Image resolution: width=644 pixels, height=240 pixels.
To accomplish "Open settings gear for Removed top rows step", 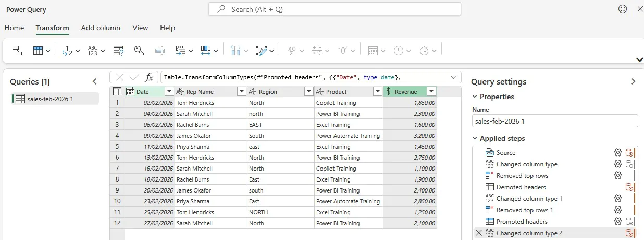I will [618, 175].
